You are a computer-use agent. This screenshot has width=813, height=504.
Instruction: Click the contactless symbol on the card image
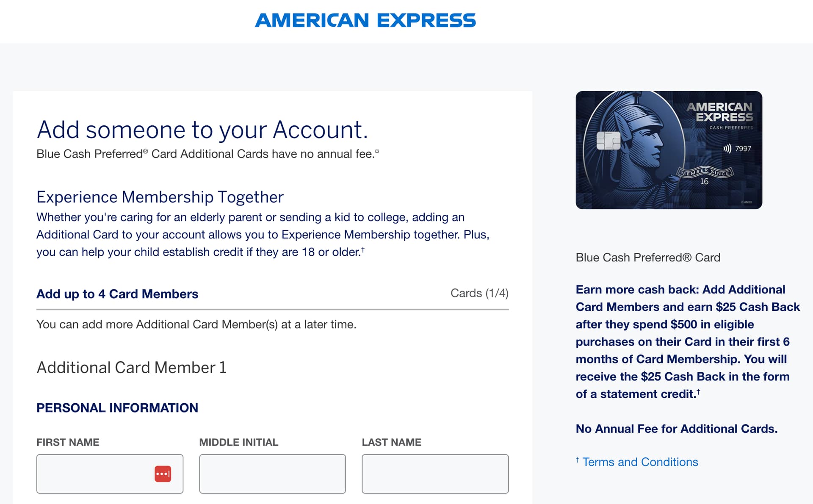click(727, 149)
